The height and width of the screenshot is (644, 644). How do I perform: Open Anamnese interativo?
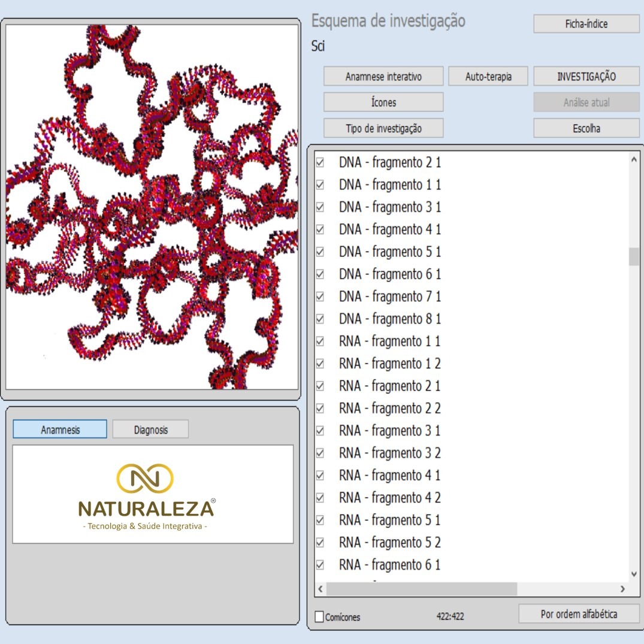click(x=383, y=77)
